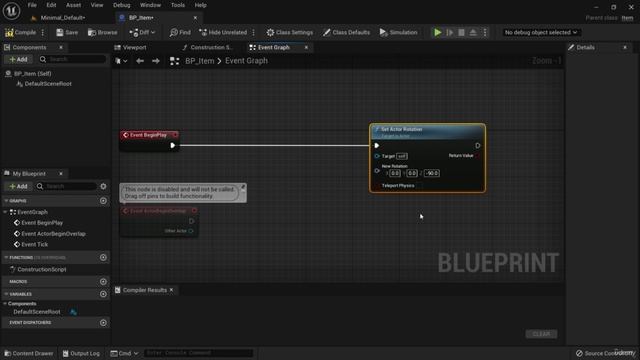640x360 pixels.
Task: Compile the blueprint
Action: point(21,32)
